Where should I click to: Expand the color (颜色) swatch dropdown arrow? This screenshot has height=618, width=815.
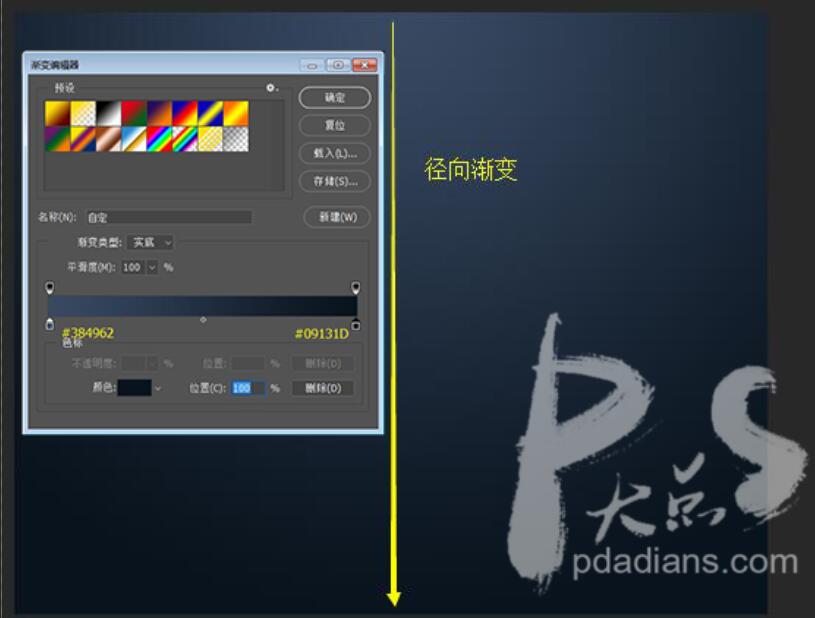click(x=157, y=388)
